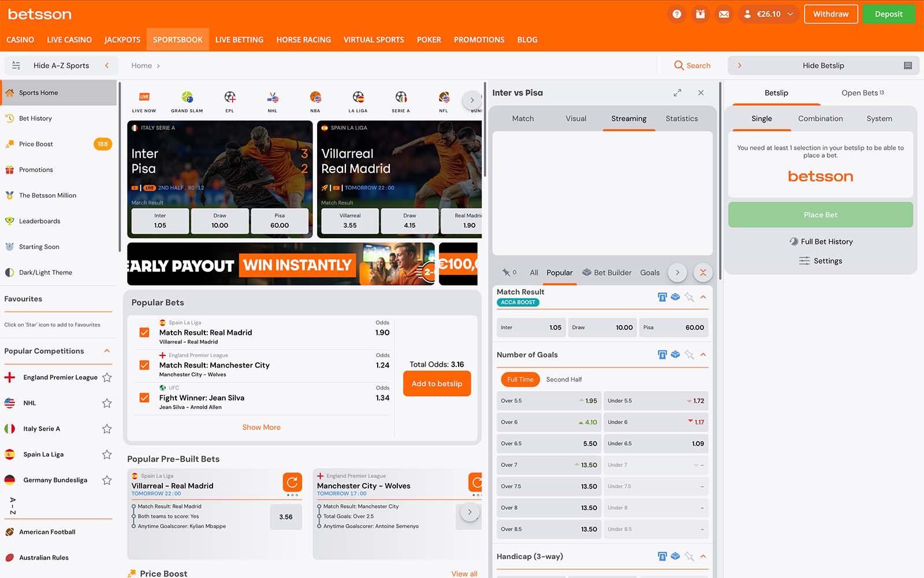The height and width of the screenshot is (578, 924).
Task: Open the Search link
Action: pyautogui.click(x=692, y=65)
